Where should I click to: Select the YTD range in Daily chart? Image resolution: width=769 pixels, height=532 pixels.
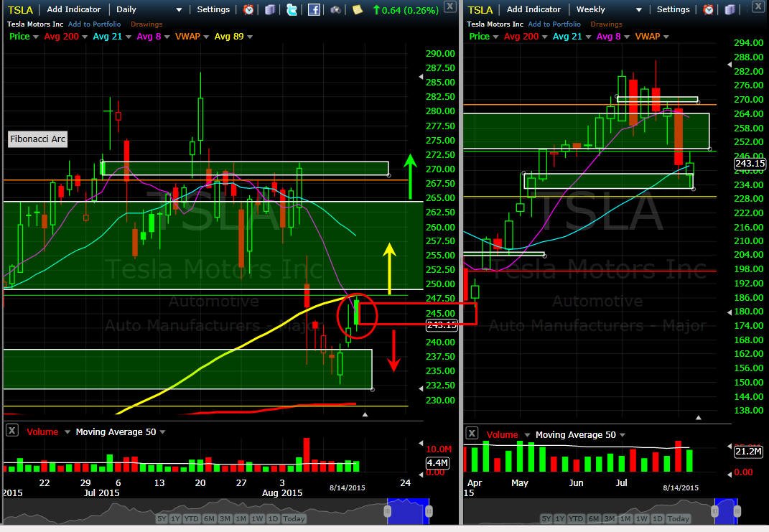pyautogui.click(x=191, y=519)
